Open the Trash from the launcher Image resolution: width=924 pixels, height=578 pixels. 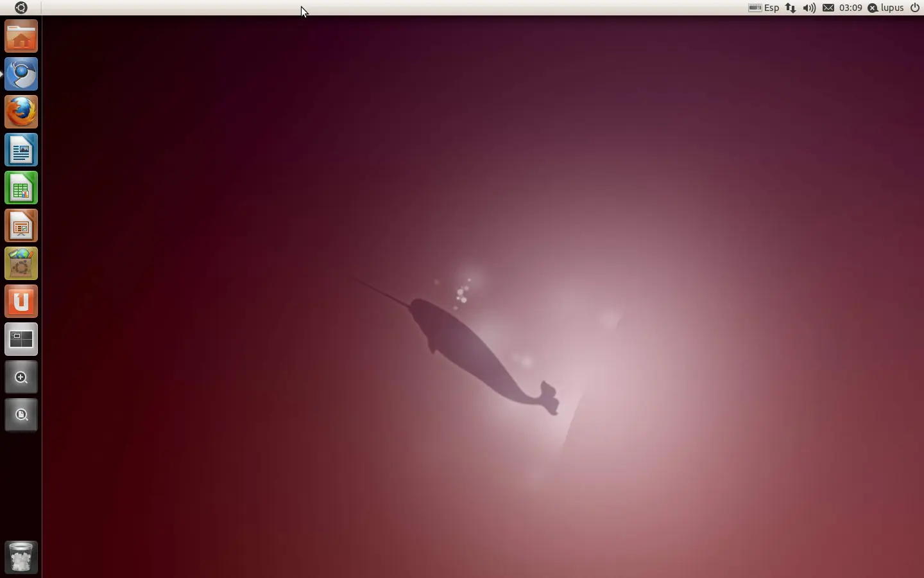pos(21,556)
